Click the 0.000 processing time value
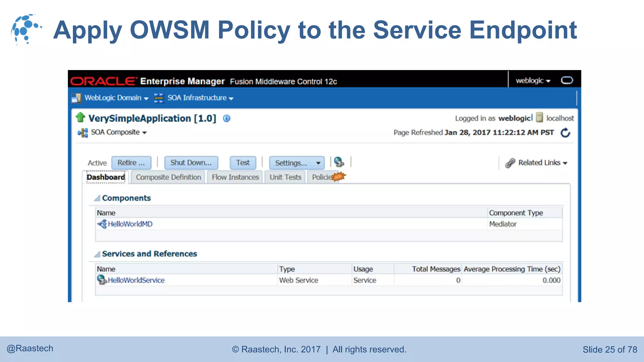 click(552, 280)
